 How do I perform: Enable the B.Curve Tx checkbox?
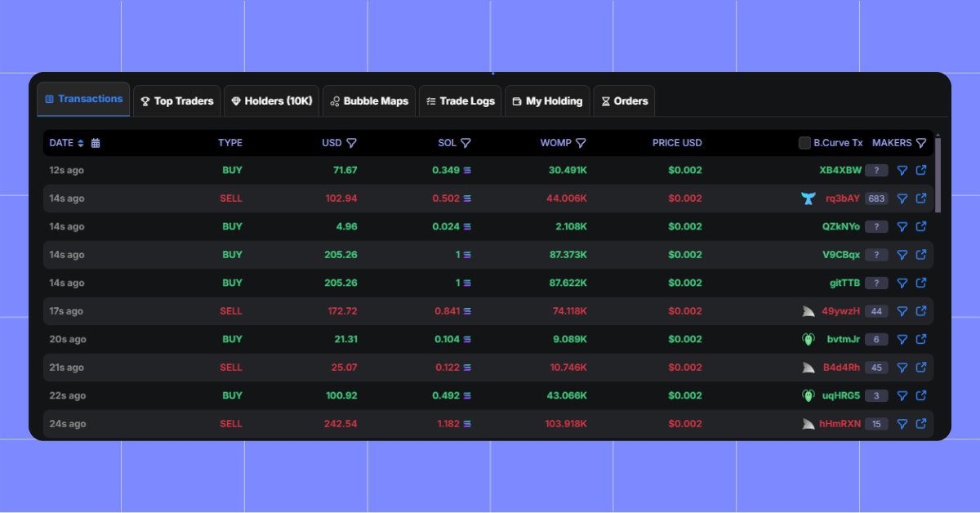pyautogui.click(x=804, y=142)
